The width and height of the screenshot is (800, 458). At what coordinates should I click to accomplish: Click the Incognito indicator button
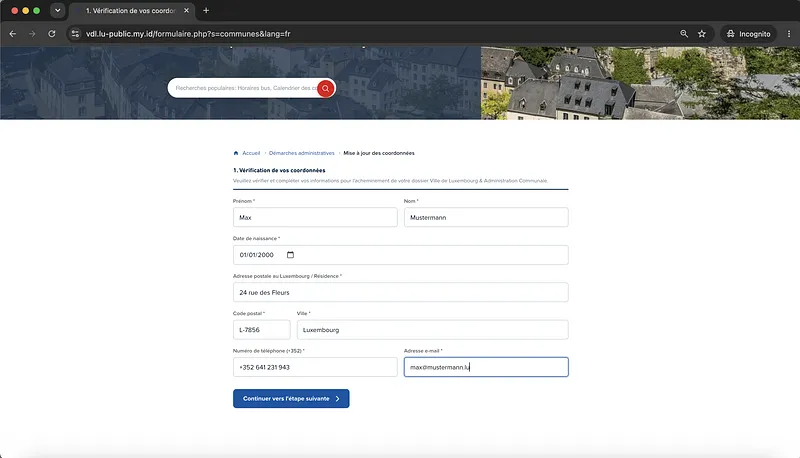coord(748,34)
